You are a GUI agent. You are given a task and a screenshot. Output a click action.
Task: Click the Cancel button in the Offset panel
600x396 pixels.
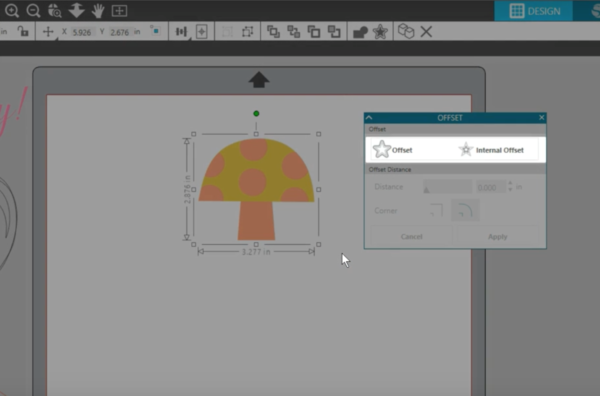coord(412,236)
